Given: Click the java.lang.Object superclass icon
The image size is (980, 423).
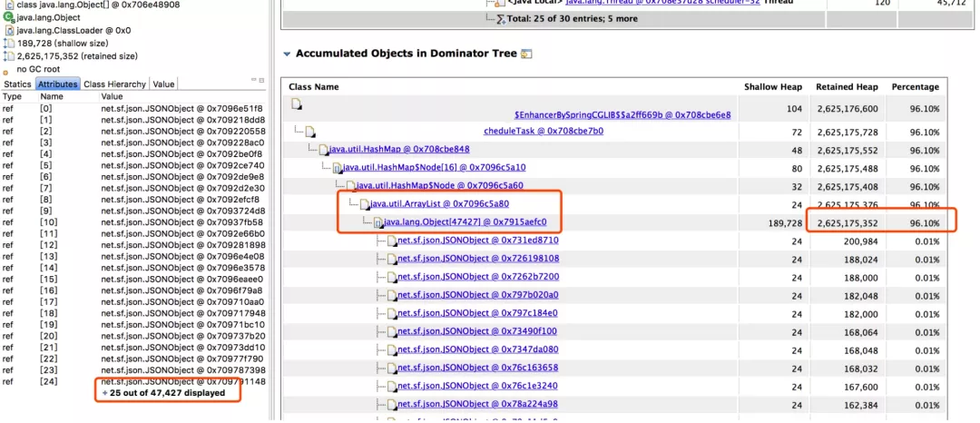Looking at the screenshot, I should click(9, 17).
